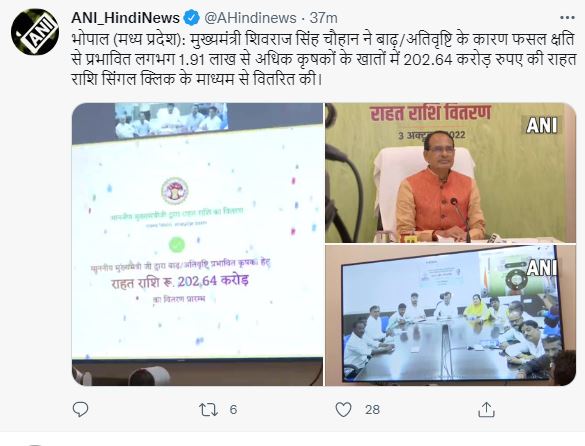Open ANI profile avatar picture

(35, 32)
